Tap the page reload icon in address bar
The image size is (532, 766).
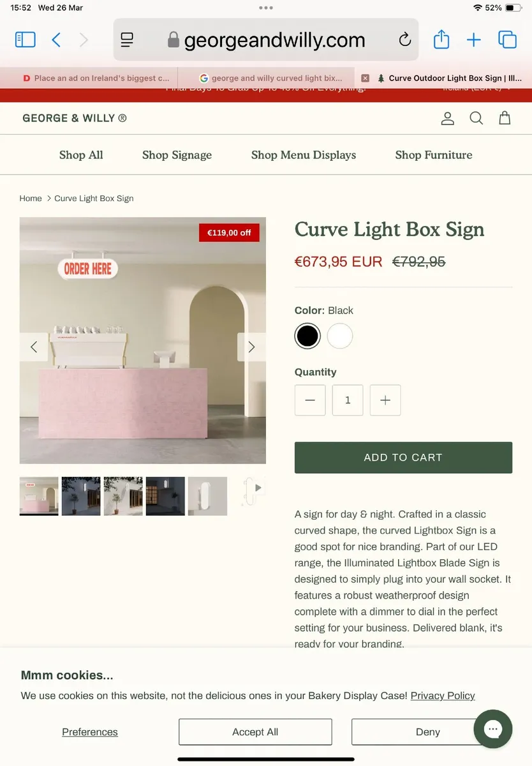point(405,40)
